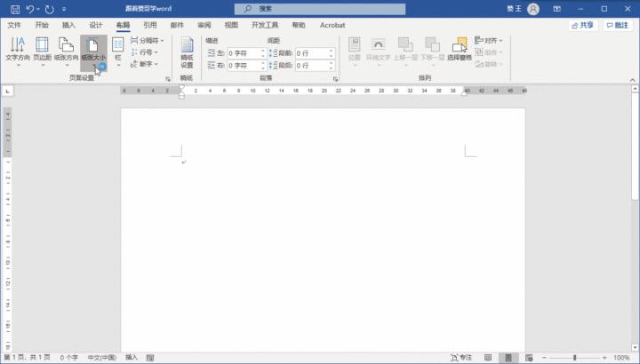
Task: Click the page count 第1页,共1页 status
Action: point(27,358)
